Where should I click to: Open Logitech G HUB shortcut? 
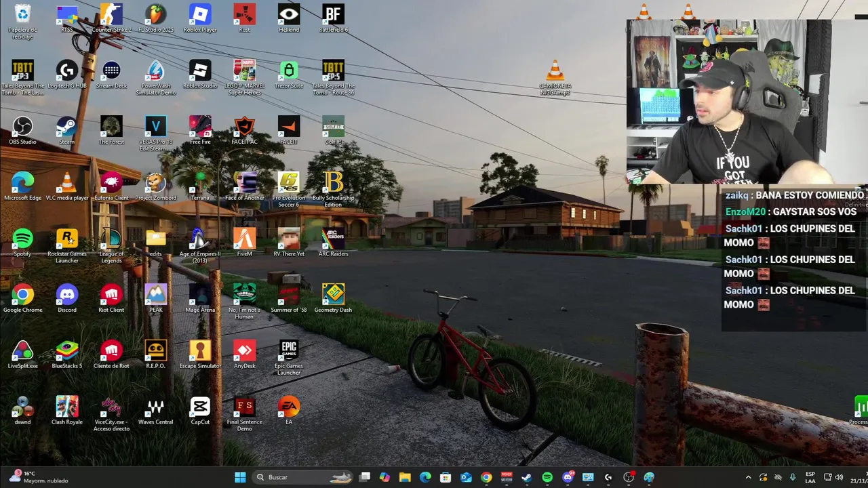[x=66, y=75]
